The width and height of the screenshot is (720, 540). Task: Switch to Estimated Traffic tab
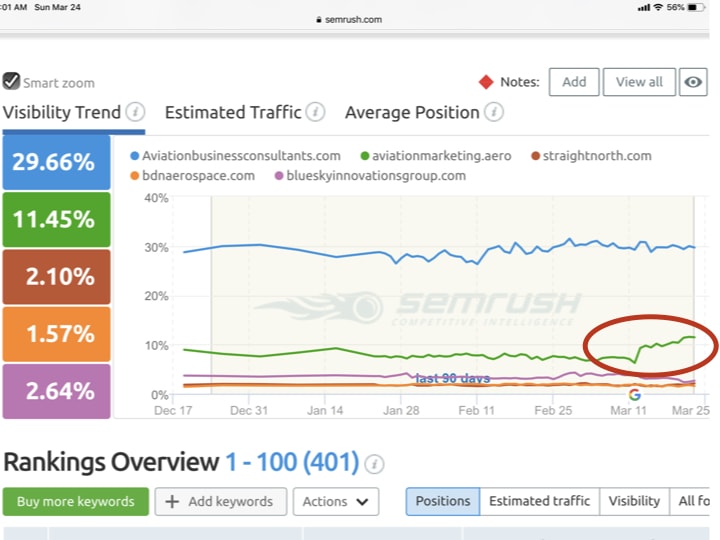click(233, 112)
